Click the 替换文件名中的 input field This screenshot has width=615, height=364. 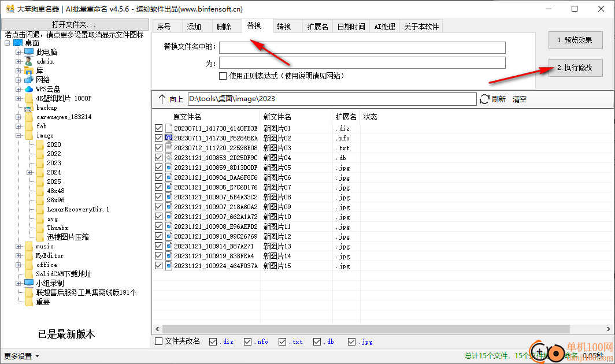362,47
